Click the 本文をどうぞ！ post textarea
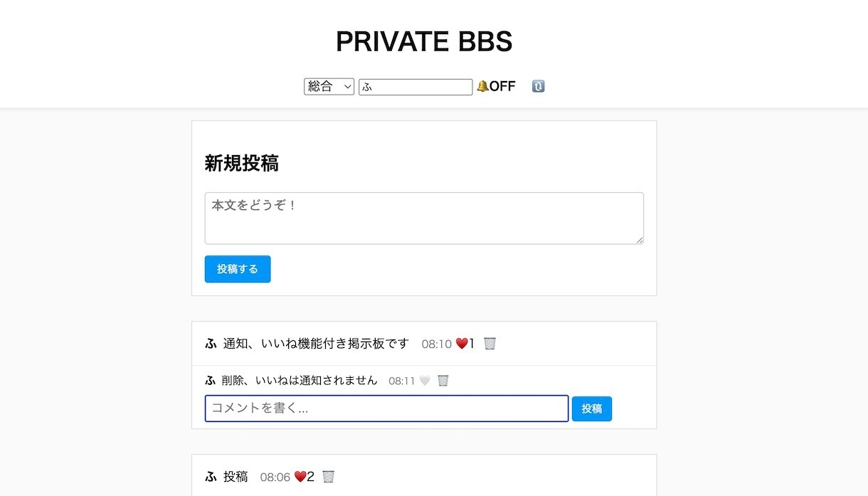Viewport: 868px width, 496px height. (424, 218)
